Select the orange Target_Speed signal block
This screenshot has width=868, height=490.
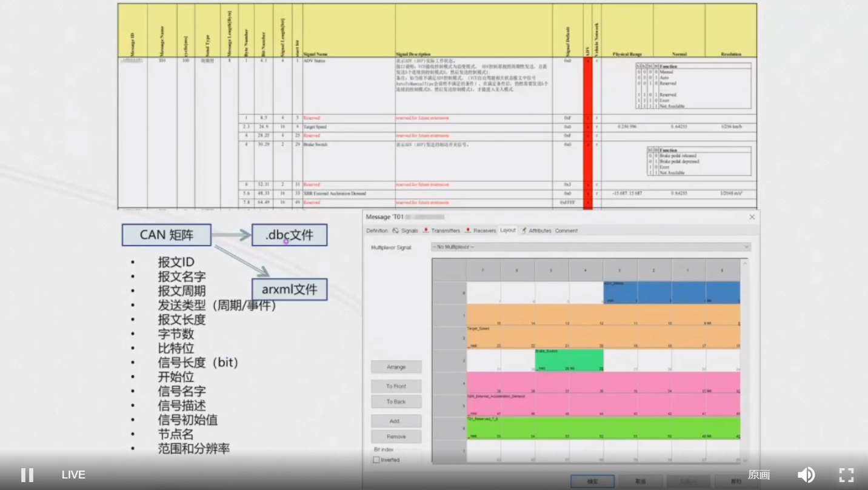point(603,326)
